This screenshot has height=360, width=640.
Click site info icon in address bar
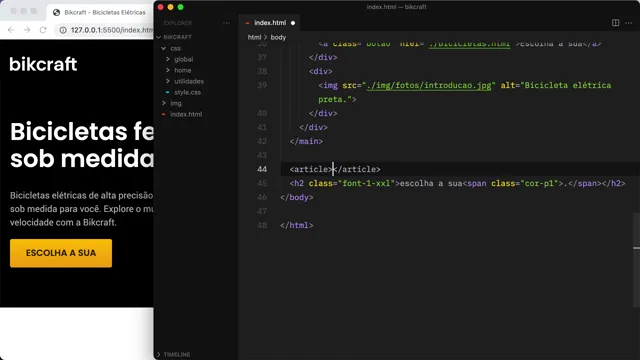pyautogui.click(x=63, y=30)
